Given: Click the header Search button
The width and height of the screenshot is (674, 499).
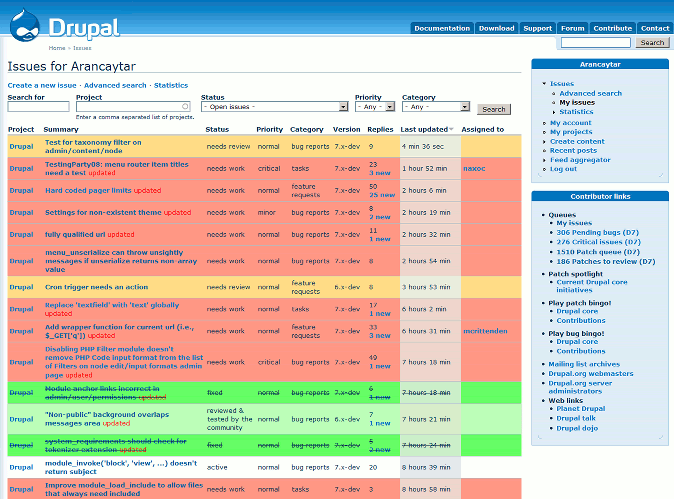Looking at the screenshot, I should point(652,43).
